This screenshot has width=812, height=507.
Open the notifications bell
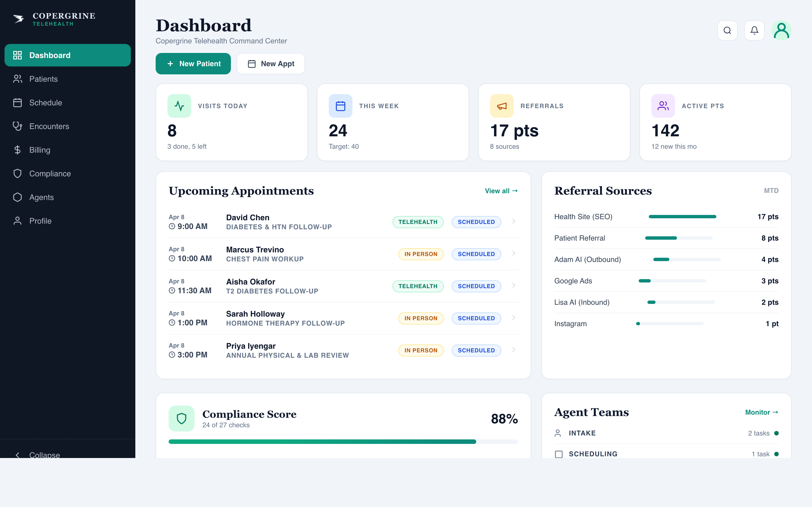(754, 30)
